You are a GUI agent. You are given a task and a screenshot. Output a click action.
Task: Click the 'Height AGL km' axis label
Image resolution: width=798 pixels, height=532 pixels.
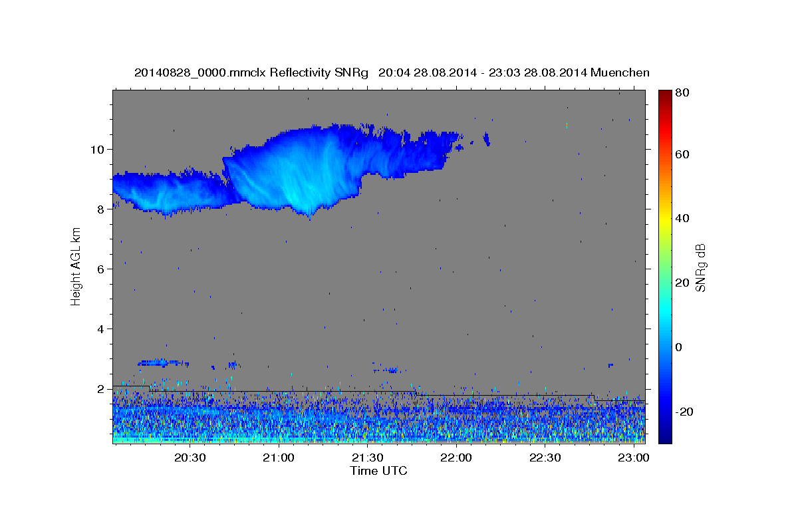click(76, 265)
